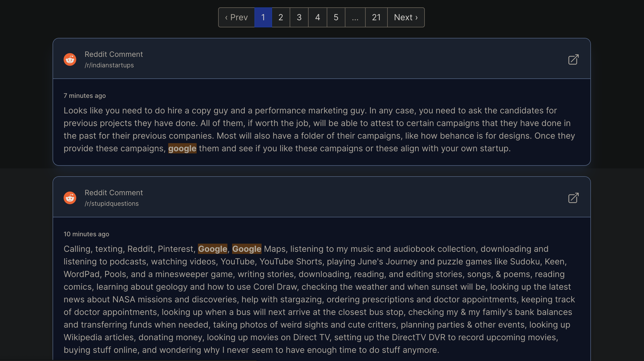The height and width of the screenshot is (361, 644).
Task: Click the currently active page 1 button
Action: coord(263,17)
